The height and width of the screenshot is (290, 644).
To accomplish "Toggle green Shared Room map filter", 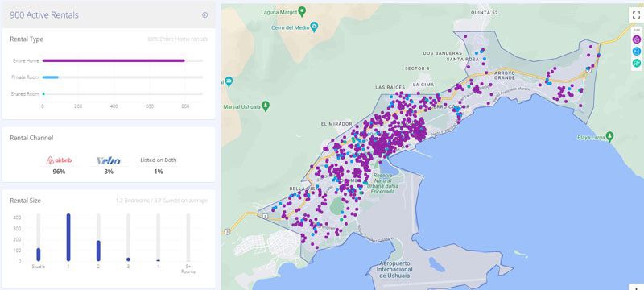I will point(637,63).
